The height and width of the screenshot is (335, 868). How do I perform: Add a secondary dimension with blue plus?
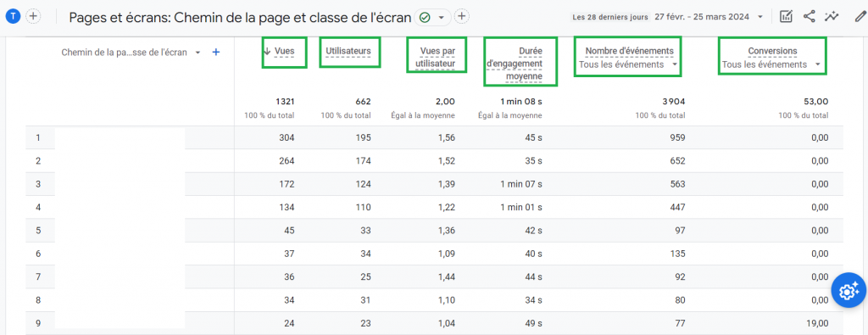pyautogui.click(x=216, y=53)
